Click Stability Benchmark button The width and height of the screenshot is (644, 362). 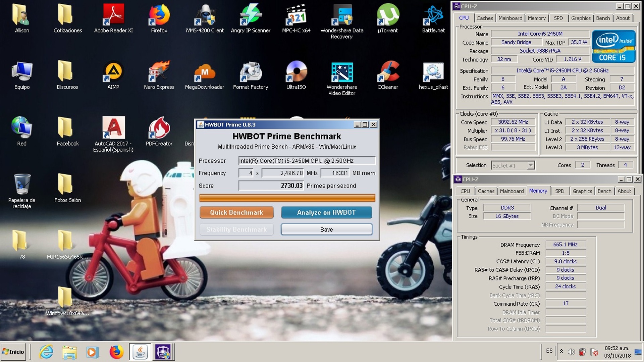(236, 229)
